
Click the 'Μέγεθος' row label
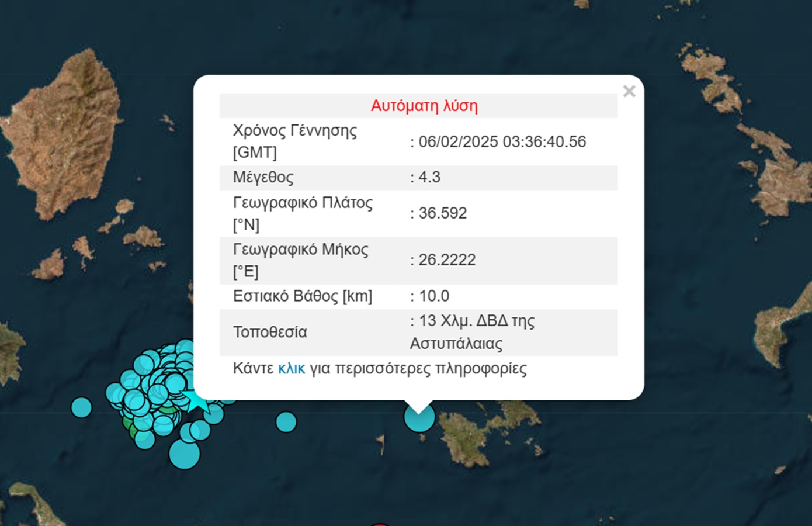[x=263, y=177]
